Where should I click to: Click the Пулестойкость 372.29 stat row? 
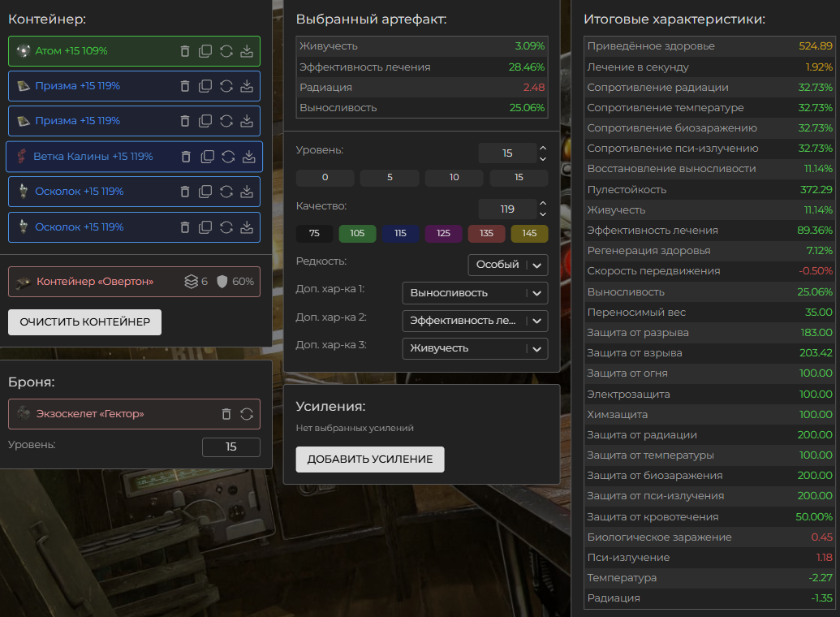pos(710,190)
